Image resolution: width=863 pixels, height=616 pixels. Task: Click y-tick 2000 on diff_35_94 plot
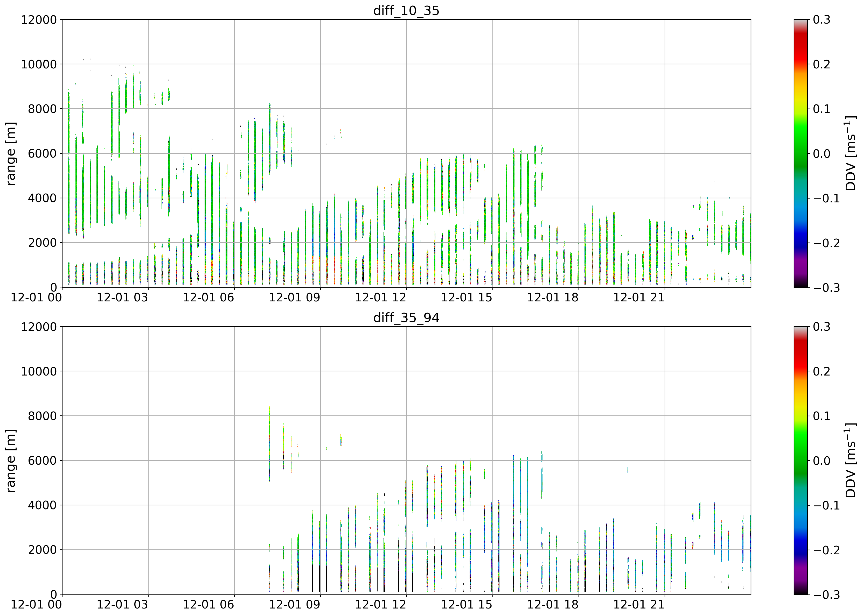42,550
